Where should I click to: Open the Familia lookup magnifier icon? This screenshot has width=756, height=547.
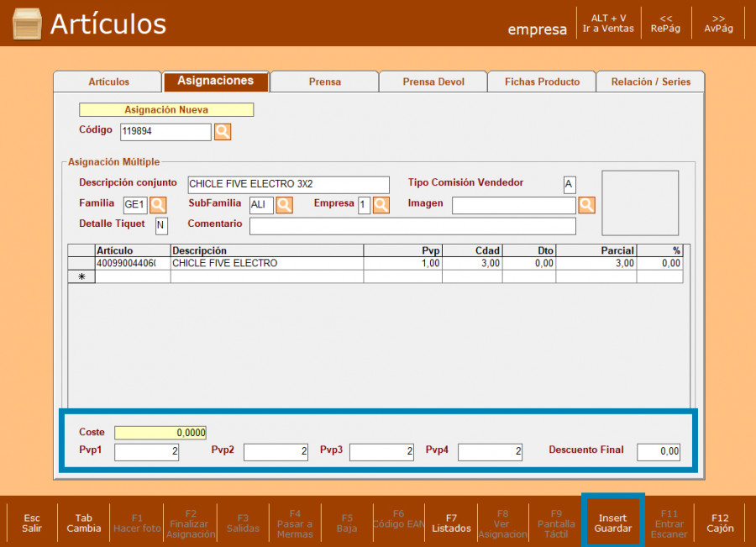pyautogui.click(x=158, y=205)
